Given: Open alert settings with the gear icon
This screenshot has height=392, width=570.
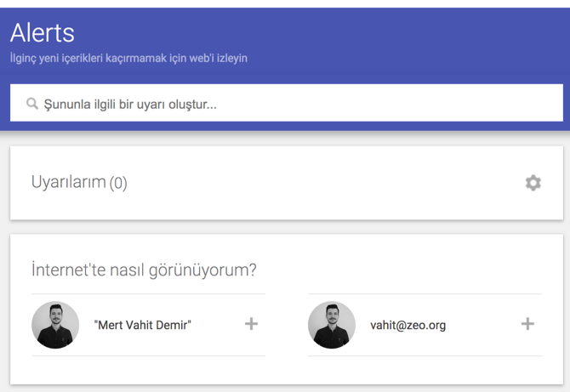Looking at the screenshot, I should 533,183.
